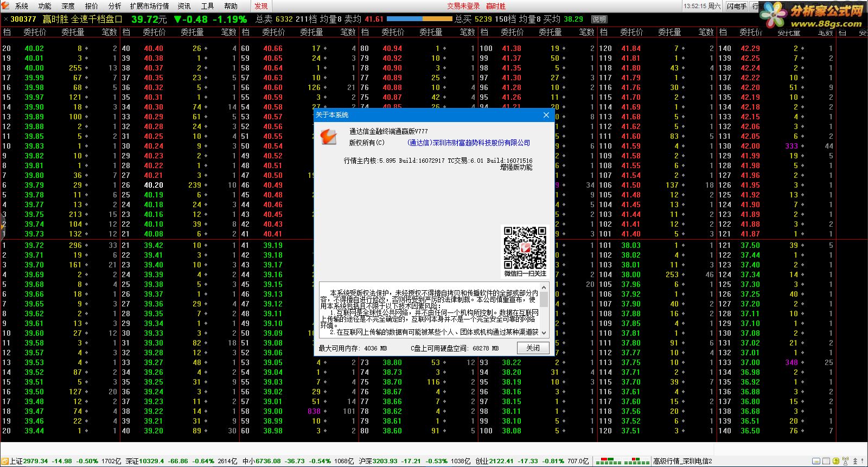This screenshot has width=868, height=467.
Task: Open the 深度 menu
Action: click(x=68, y=6)
